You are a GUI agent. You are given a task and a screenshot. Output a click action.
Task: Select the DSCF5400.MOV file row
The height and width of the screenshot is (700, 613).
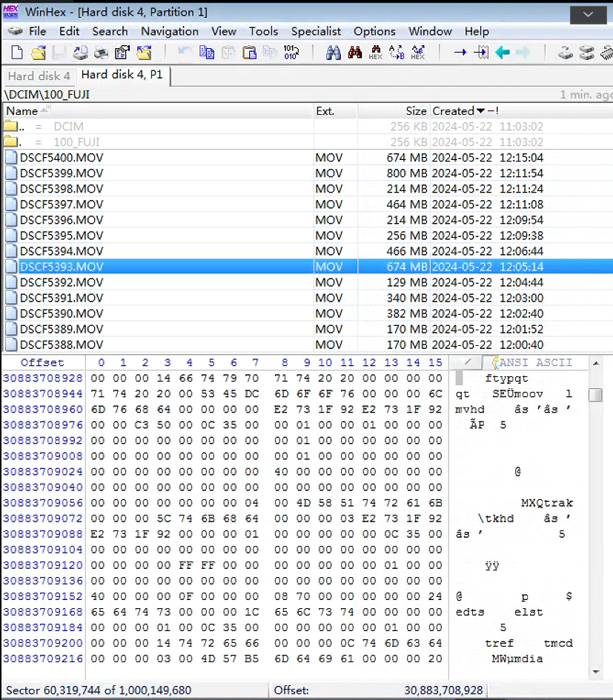pos(308,158)
